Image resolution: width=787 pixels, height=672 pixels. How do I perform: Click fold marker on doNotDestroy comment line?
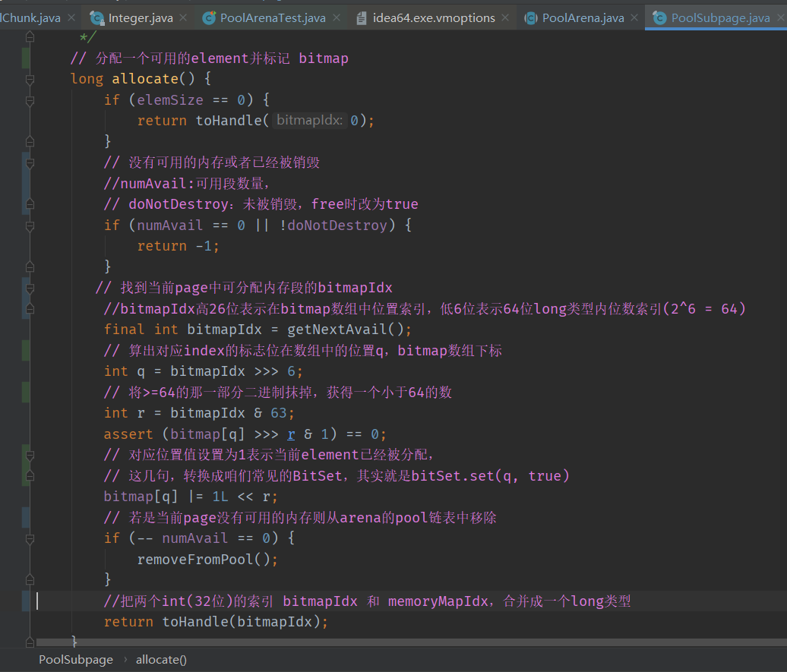(x=30, y=204)
